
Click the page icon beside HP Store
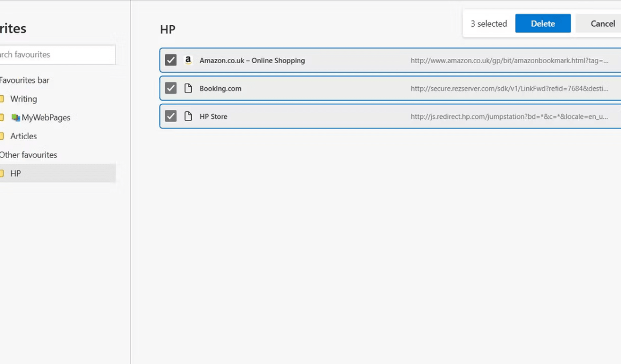point(188,116)
